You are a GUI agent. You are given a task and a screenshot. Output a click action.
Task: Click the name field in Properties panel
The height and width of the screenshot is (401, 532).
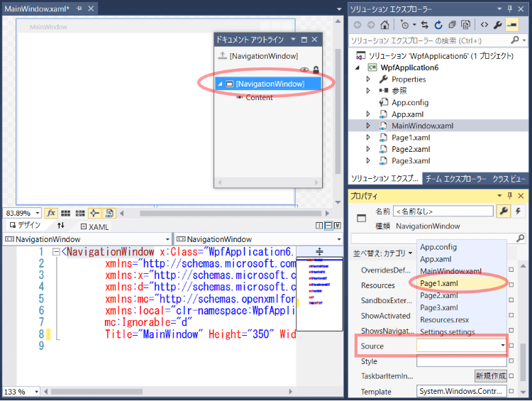[x=443, y=212]
